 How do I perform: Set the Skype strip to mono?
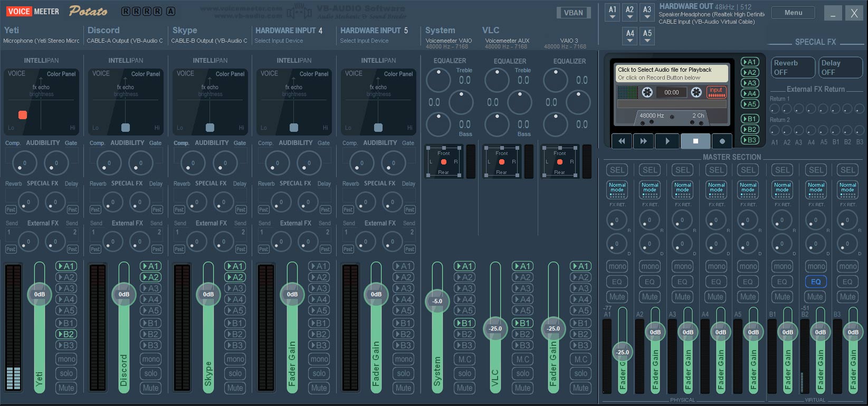pos(235,359)
